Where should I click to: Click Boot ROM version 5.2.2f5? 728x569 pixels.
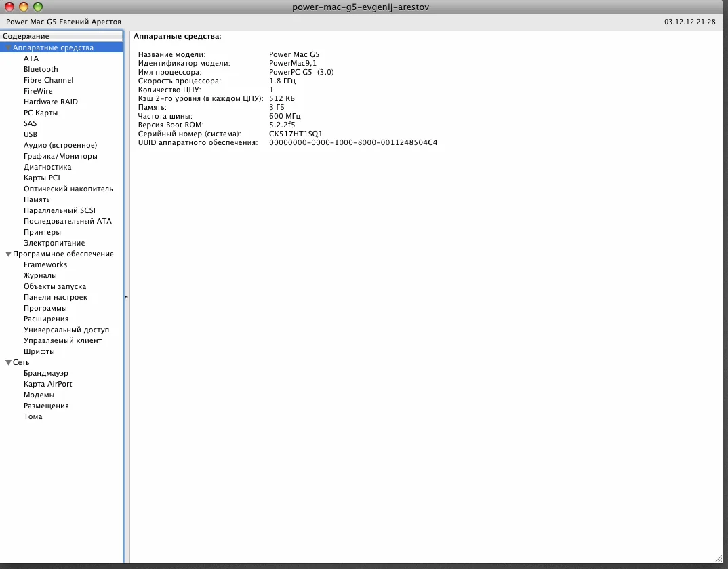[282, 125]
